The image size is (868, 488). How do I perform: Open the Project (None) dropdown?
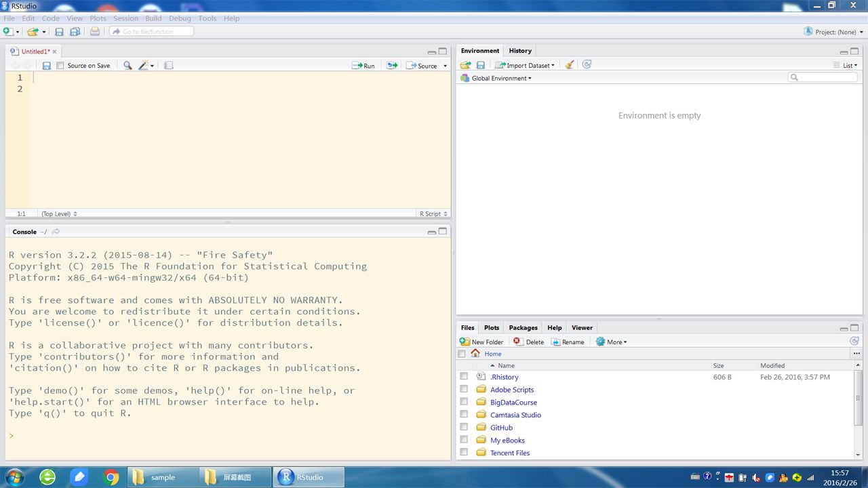point(833,32)
